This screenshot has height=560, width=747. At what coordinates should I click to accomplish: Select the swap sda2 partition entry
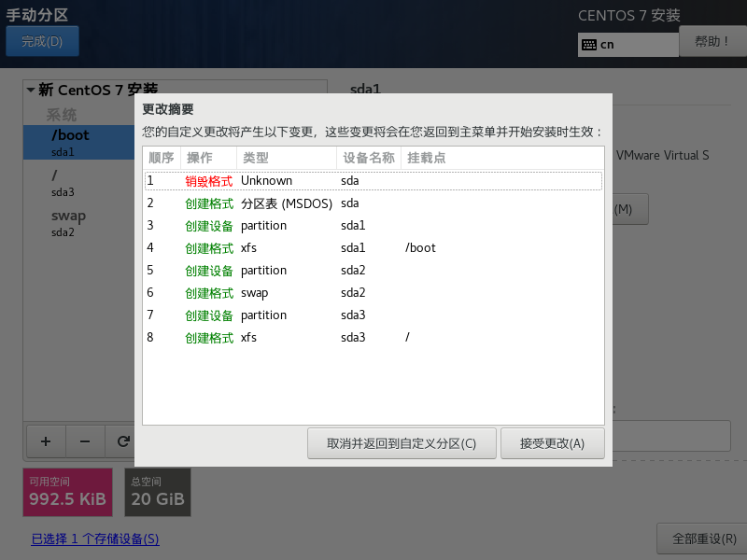[x=79, y=223]
